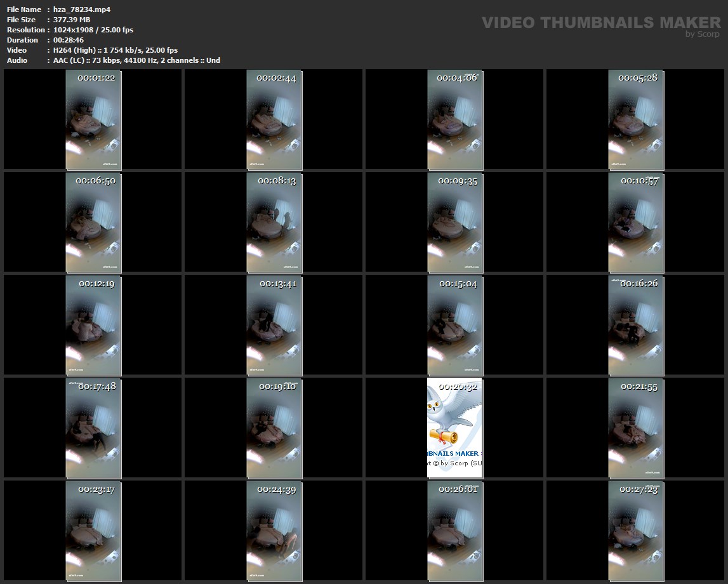Open the thumbnail stamped 00:19:10

274,428
